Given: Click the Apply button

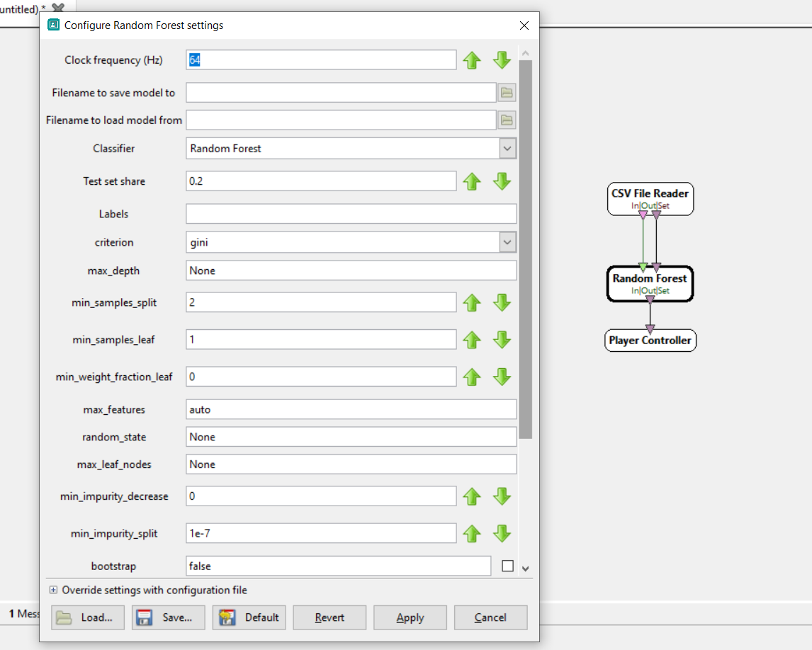Looking at the screenshot, I should (x=410, y=617).
